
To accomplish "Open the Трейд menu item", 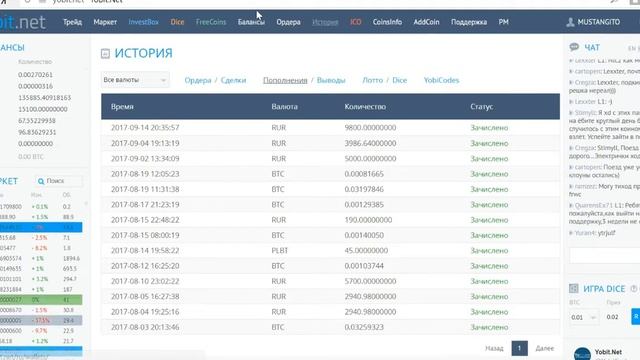I will (72, 22).
